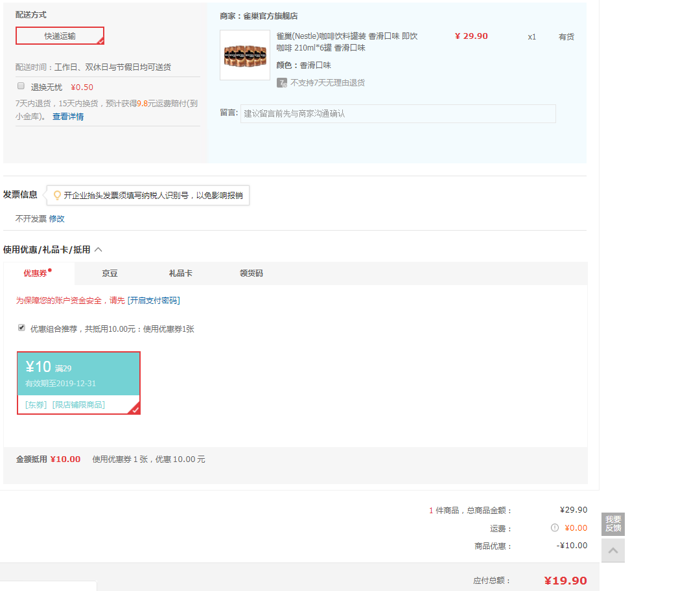Screen dimensions: 700x591
Task: Click the 有货 stock status text
Action: pos(566,36)
